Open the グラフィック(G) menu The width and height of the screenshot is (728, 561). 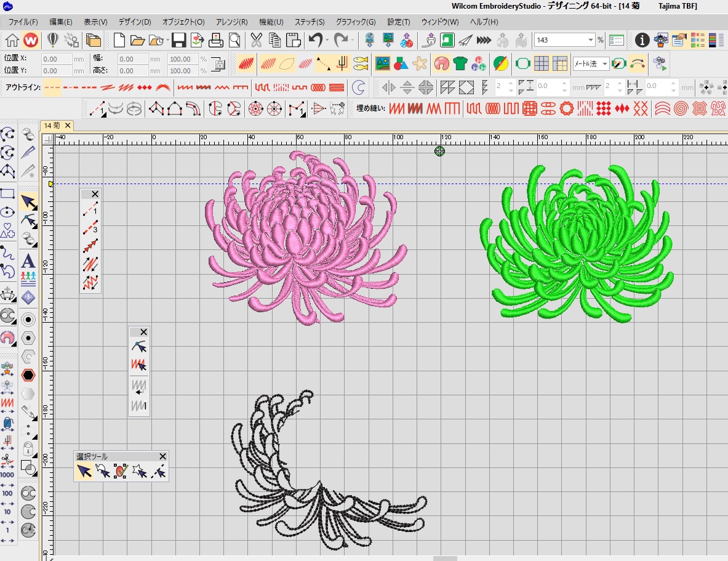click(x=356, y=22)
